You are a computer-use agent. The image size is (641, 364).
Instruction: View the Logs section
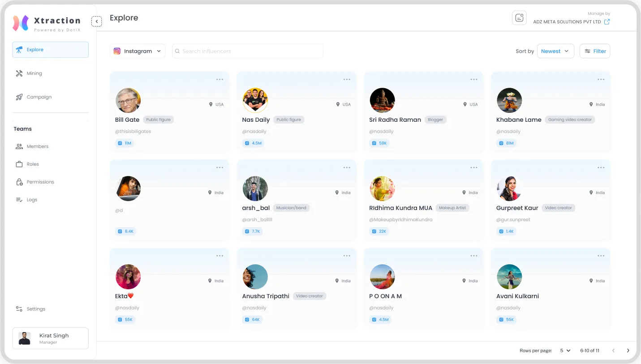tap(32, 199)
